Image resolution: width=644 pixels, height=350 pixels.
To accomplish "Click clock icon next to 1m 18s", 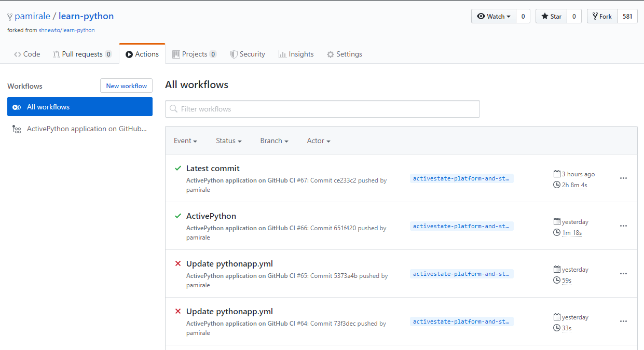I will point(557,232).
